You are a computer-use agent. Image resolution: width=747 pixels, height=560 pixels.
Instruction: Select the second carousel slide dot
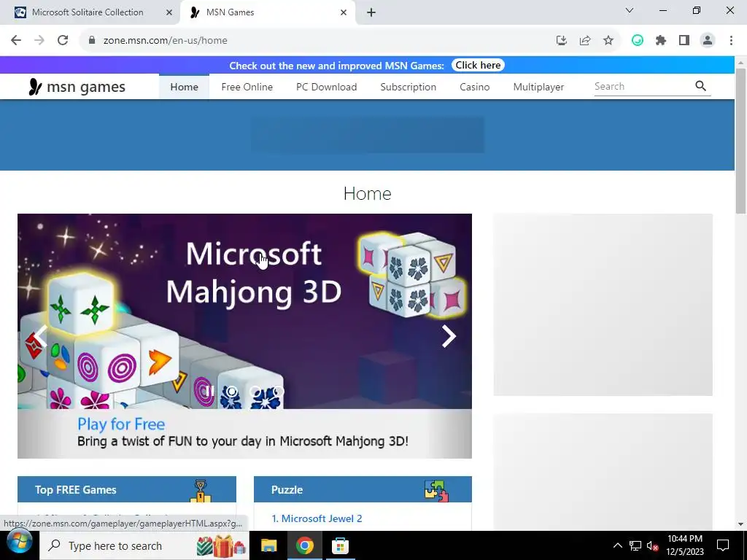(x=255, y=392)
